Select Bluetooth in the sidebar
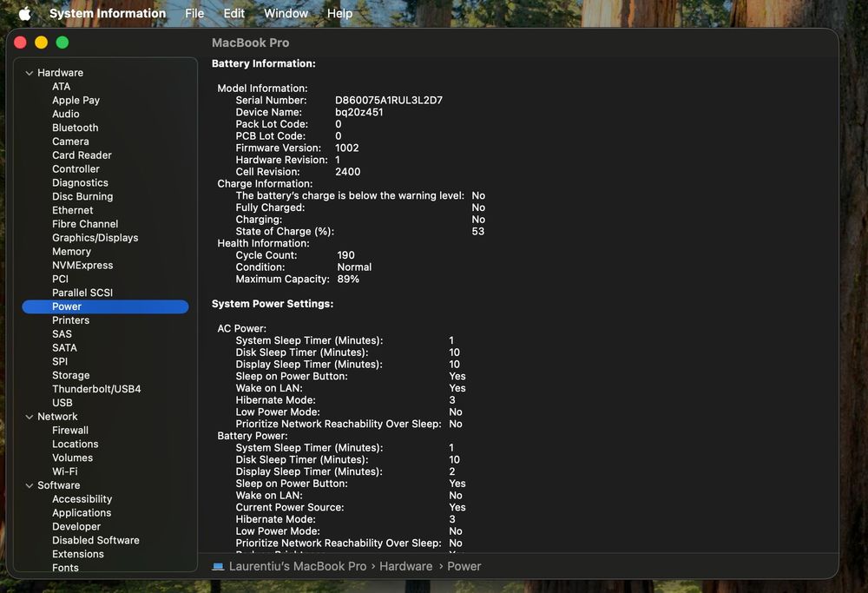Viewport: 868px width, 593px height. (76, 128)
